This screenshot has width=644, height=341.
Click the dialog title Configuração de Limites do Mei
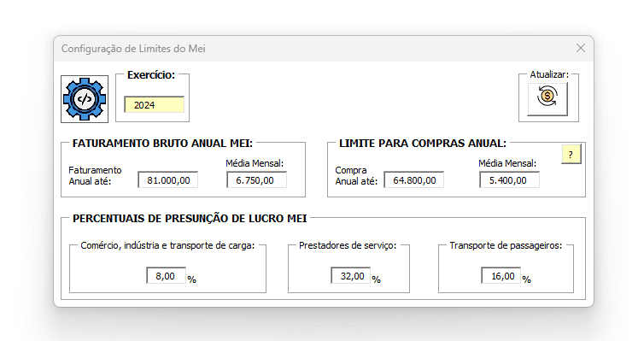coord(133,49)
